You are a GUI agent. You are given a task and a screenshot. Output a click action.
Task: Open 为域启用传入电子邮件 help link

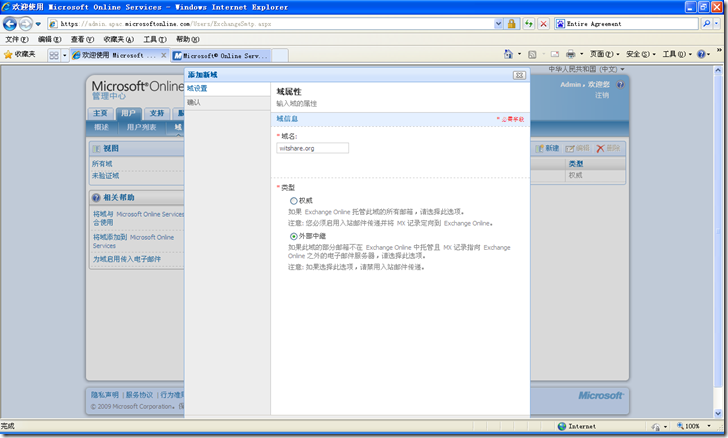tap(126, 259)
